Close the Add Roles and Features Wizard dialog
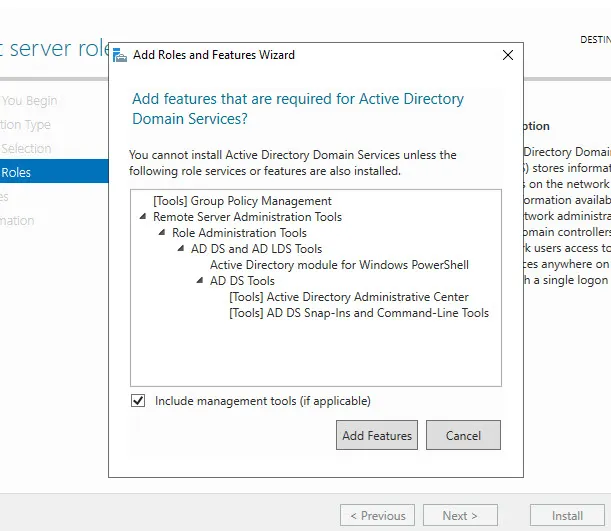 [508, 55]
